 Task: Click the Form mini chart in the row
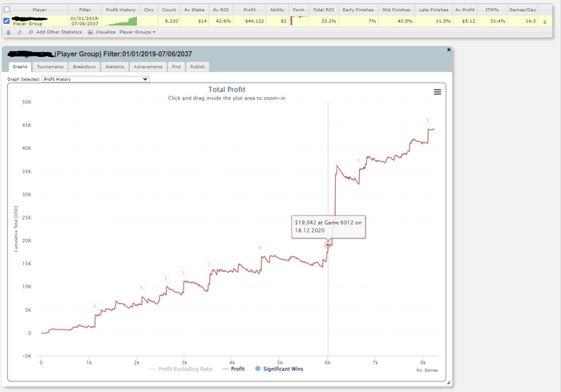(298, 21)
